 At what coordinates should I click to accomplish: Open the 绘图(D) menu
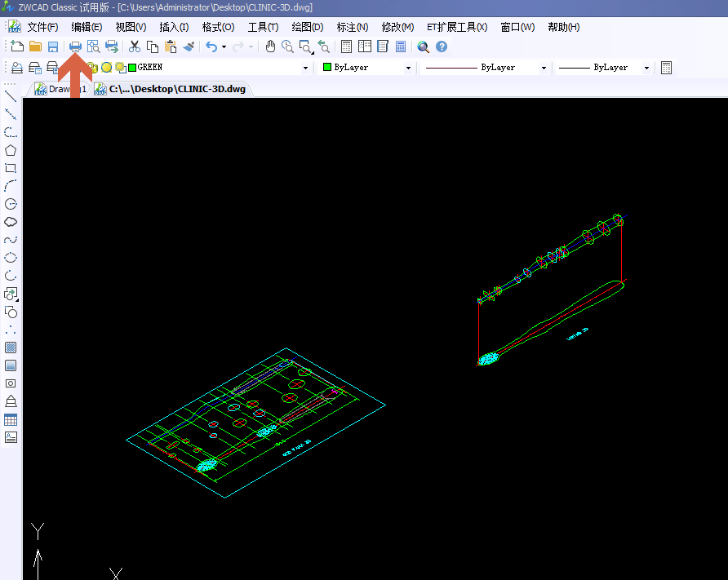pos(307,27)
